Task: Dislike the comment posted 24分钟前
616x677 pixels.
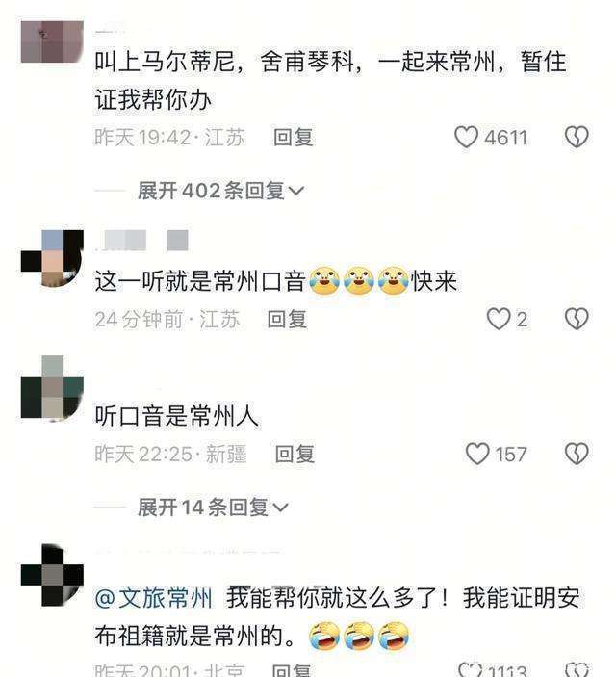Action: tap(577, 319)
